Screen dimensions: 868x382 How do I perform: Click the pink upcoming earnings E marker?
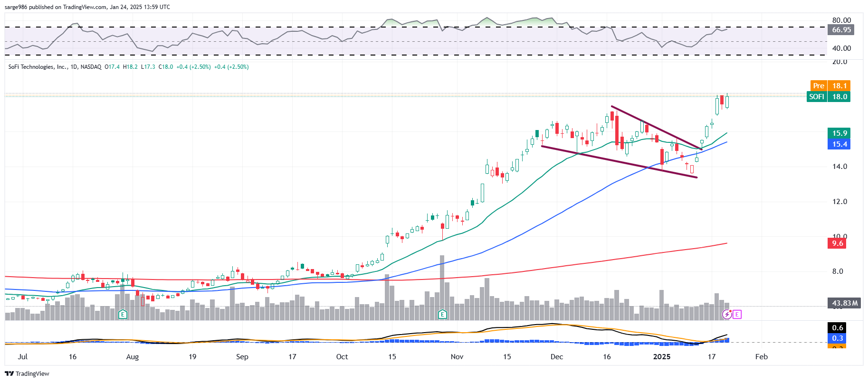click(737, 314)
